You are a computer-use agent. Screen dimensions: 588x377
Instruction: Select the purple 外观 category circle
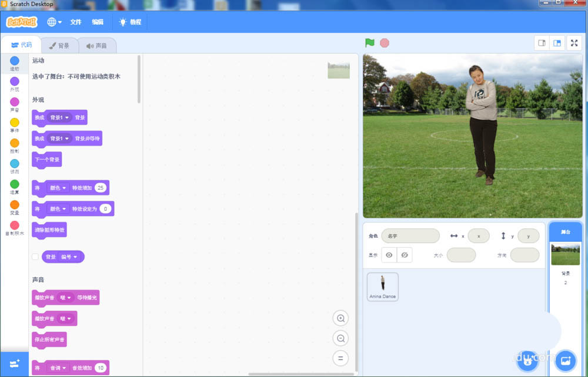[14, 82]
